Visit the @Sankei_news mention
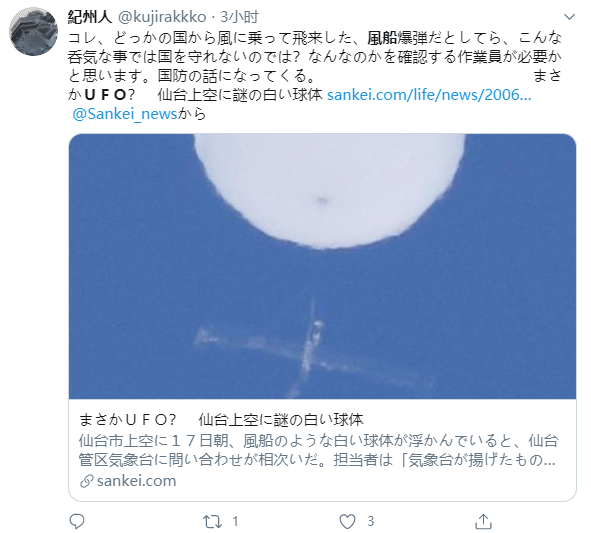The height and width of the screenshot is (533, 591). coord(125,114)
